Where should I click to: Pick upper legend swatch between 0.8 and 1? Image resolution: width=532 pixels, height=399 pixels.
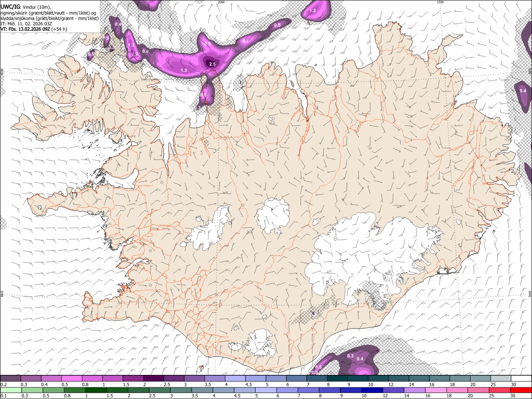tap(92, 378)
